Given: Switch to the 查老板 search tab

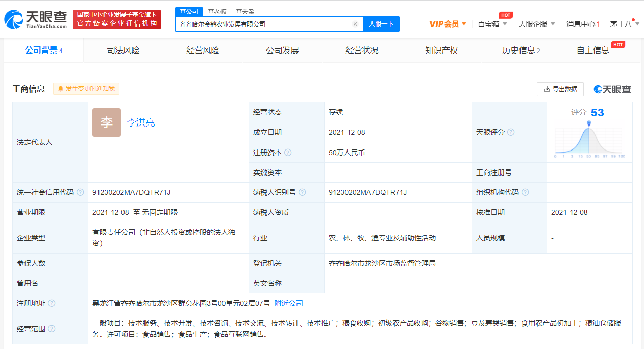Looking at the screenshot, I should pyautogui.click(x=217, y=11).
